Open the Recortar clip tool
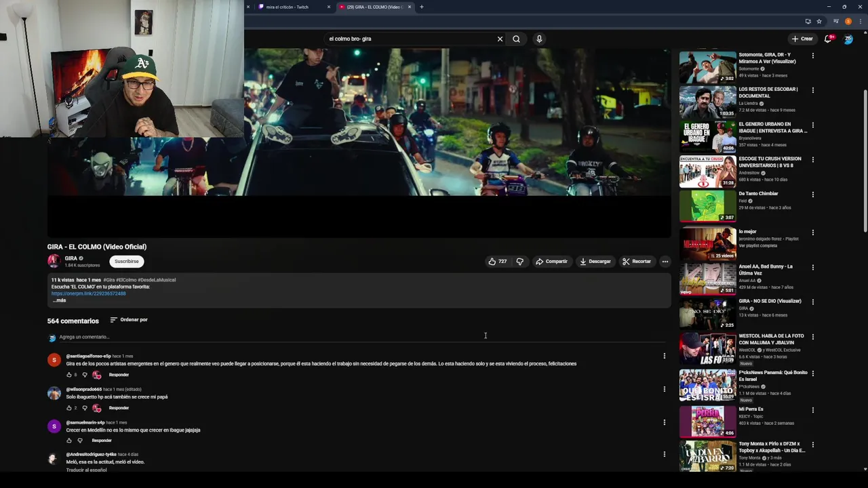Image resolution: width=868 pixels, height=488 pixels. tap(636, 262)
